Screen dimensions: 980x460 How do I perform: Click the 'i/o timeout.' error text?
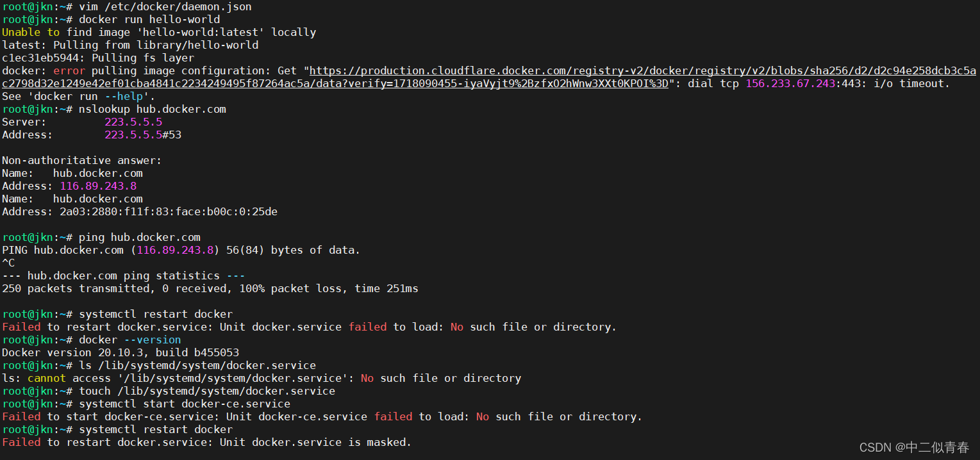tap(912, 84)
